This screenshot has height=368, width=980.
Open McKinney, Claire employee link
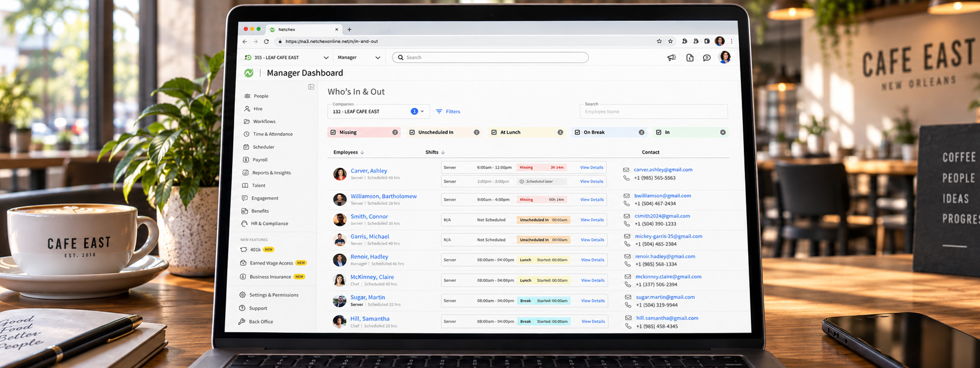(372, 277)
